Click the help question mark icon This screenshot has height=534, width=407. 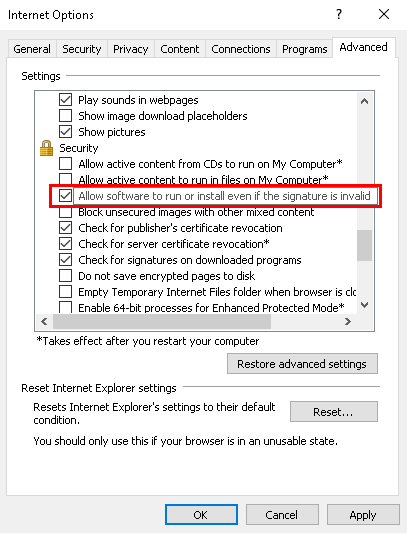point(339,14)
